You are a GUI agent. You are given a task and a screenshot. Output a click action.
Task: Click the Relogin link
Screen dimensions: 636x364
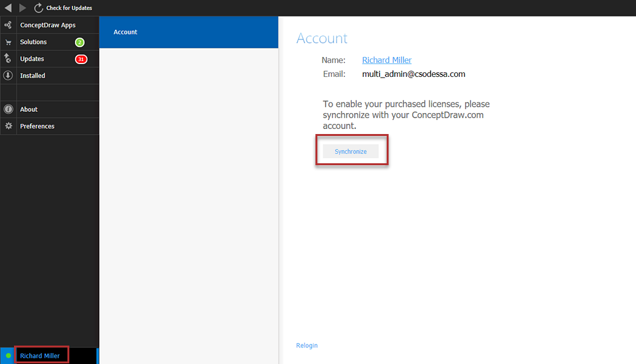307,346
